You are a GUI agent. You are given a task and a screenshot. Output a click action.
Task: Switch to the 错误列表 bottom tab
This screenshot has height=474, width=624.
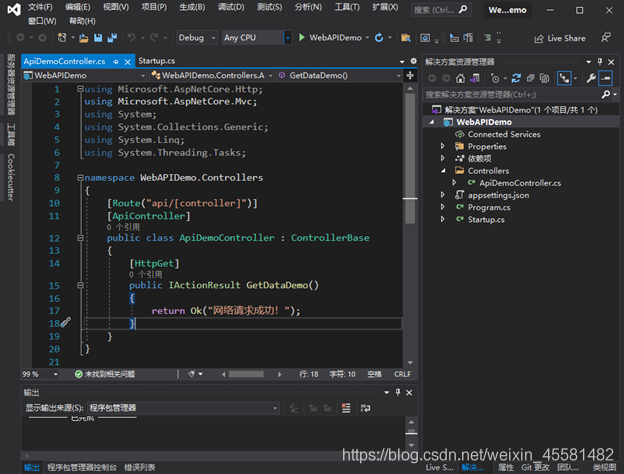click(x=140, y=468)
